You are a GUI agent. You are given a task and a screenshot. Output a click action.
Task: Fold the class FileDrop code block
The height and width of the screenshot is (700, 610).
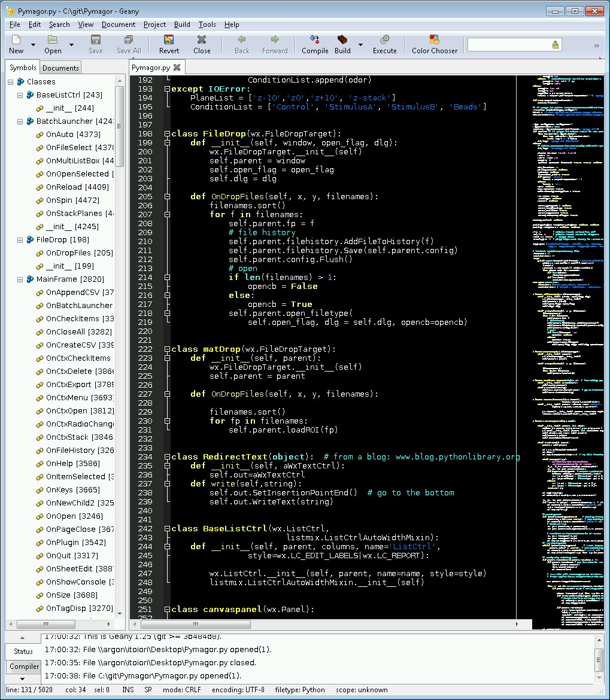click(167, 133)
